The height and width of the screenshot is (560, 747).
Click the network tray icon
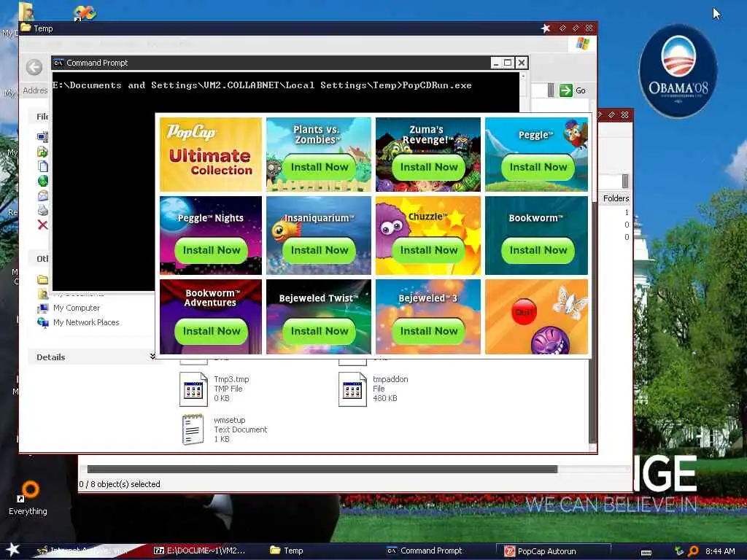click(x=679, y=551)
